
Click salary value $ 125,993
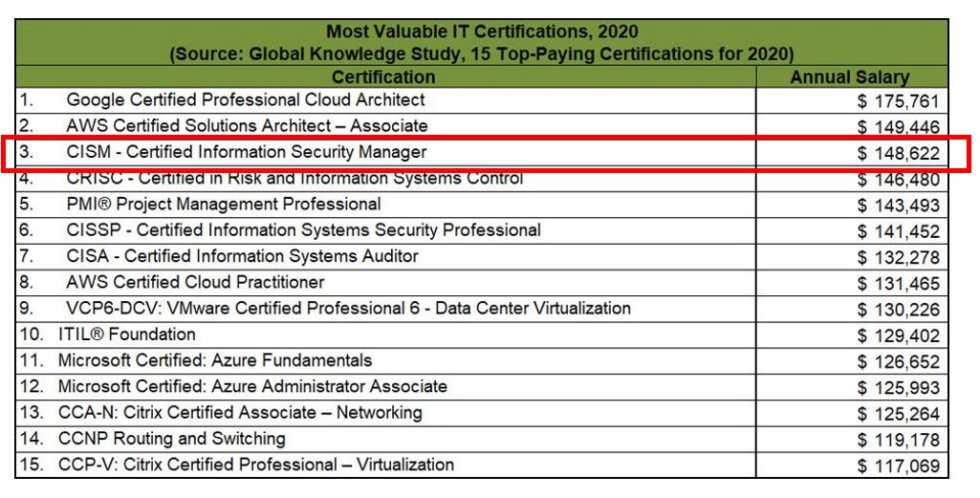point(898,389)
